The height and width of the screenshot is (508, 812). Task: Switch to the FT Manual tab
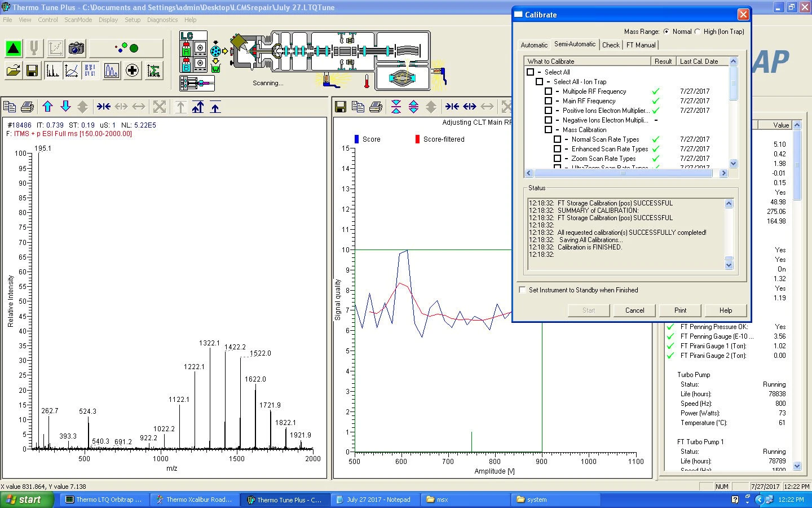641,45
